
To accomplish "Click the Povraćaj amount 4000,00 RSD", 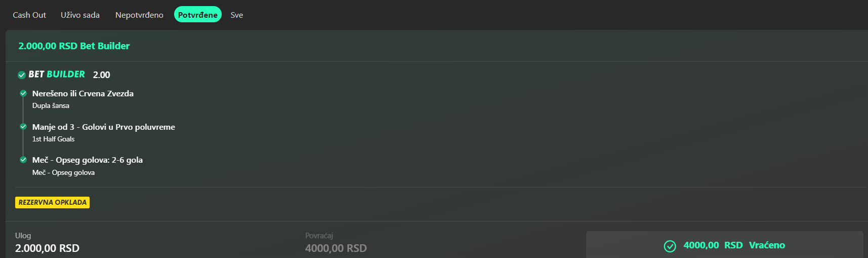I will [336, 248].
